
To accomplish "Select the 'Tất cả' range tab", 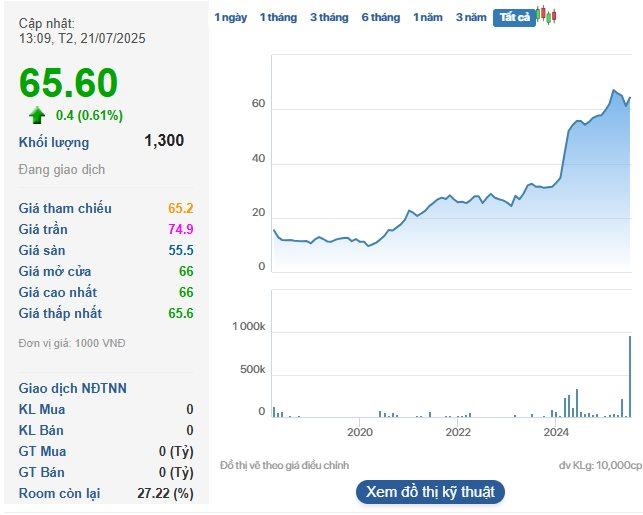I will pyautogui.click(x=514, y=18).
